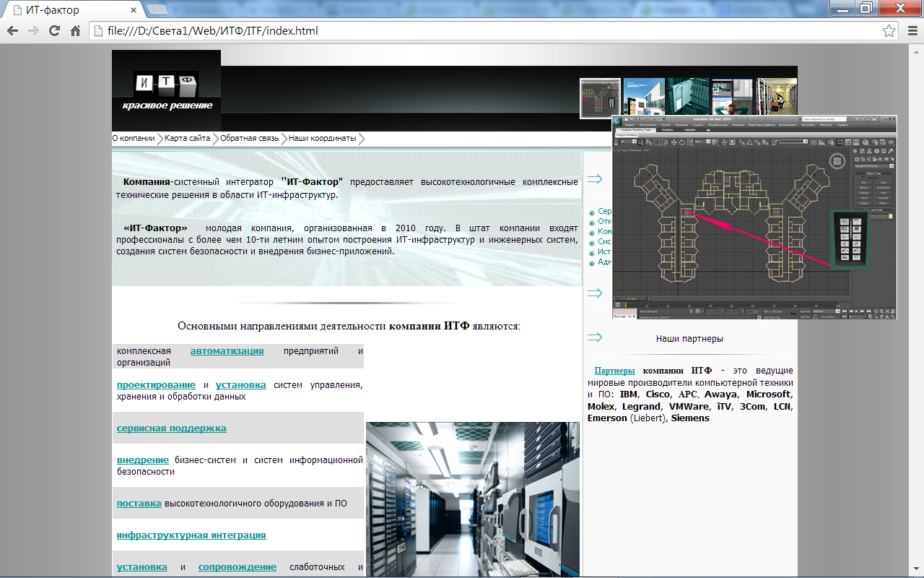Open a new browser tab
The height and width of the screenshot is (578, 924).
(157, 9)
